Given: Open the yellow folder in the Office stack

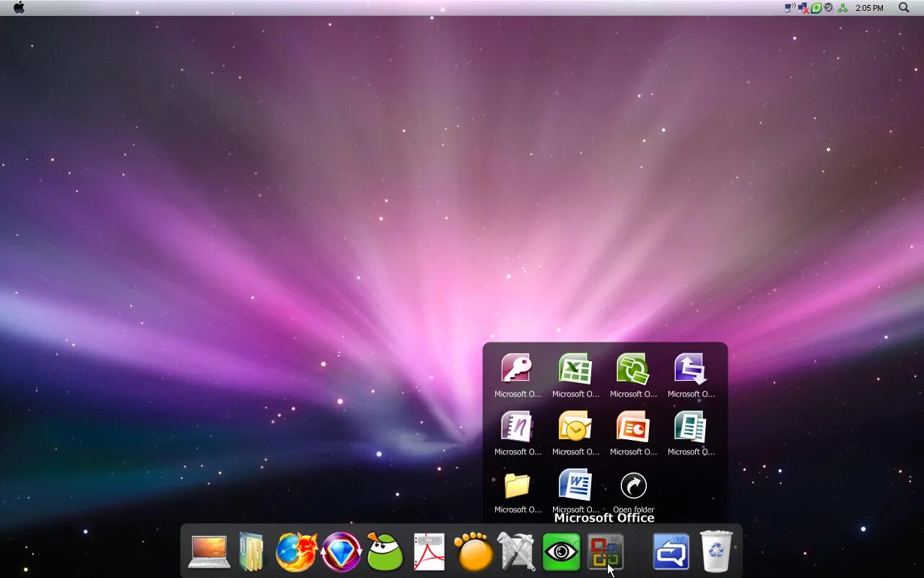Looking at the screenshot, I should 518,485.
